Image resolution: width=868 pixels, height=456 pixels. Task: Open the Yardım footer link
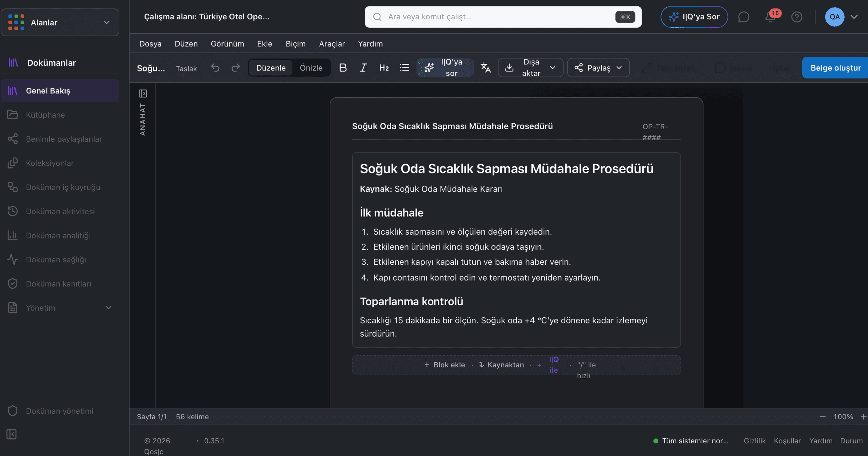pyautogui.click(x=821, y=441)
